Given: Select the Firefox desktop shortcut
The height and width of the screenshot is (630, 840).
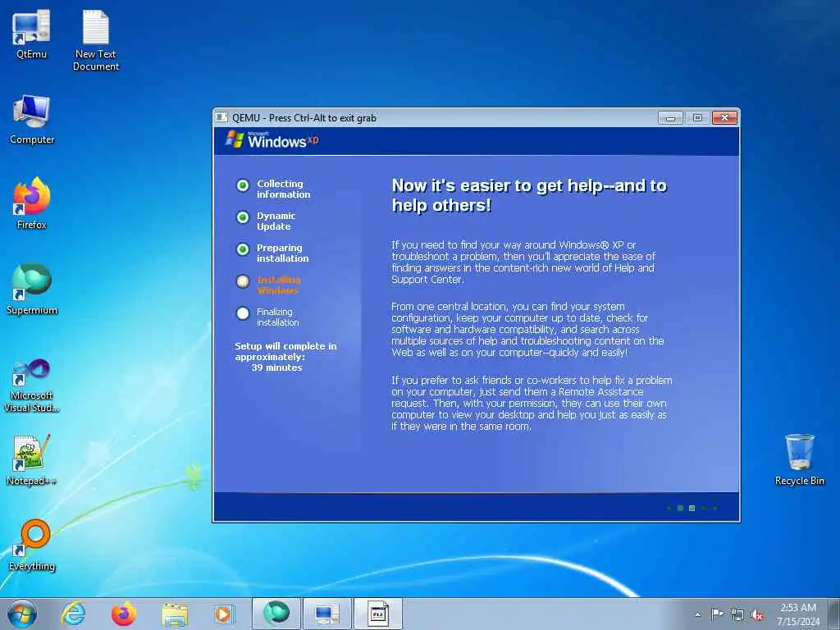Looking at the screenshot, I should pos(32,203).
